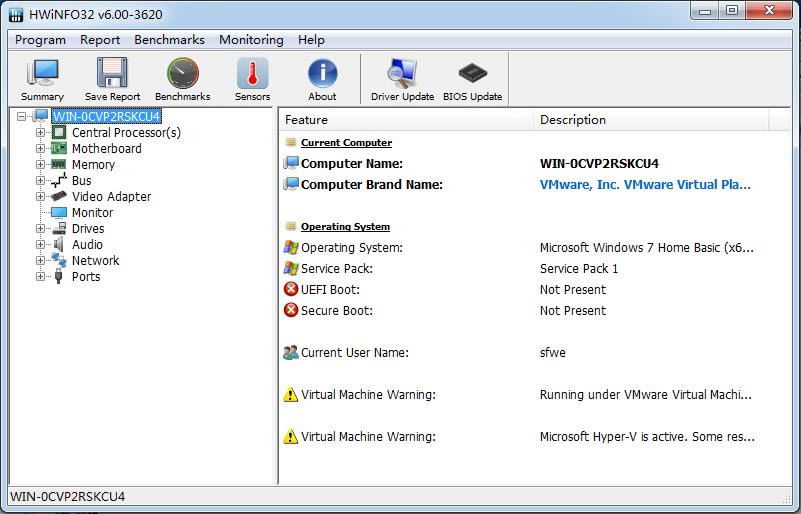The height and width of the screenshot is (514, 801).
Task: Expand the Audio node
Action: click(x=40, y=245)
